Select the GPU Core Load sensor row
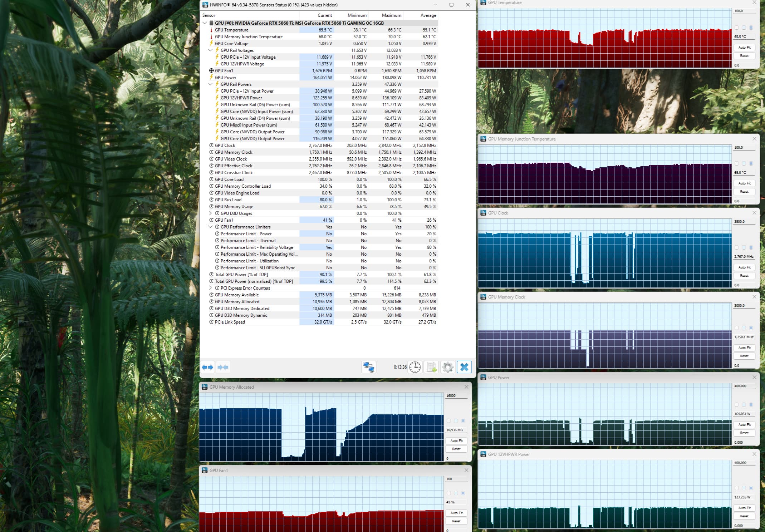Image resolution: width=765 pixels, height=532 pixels. coord(229,179)
